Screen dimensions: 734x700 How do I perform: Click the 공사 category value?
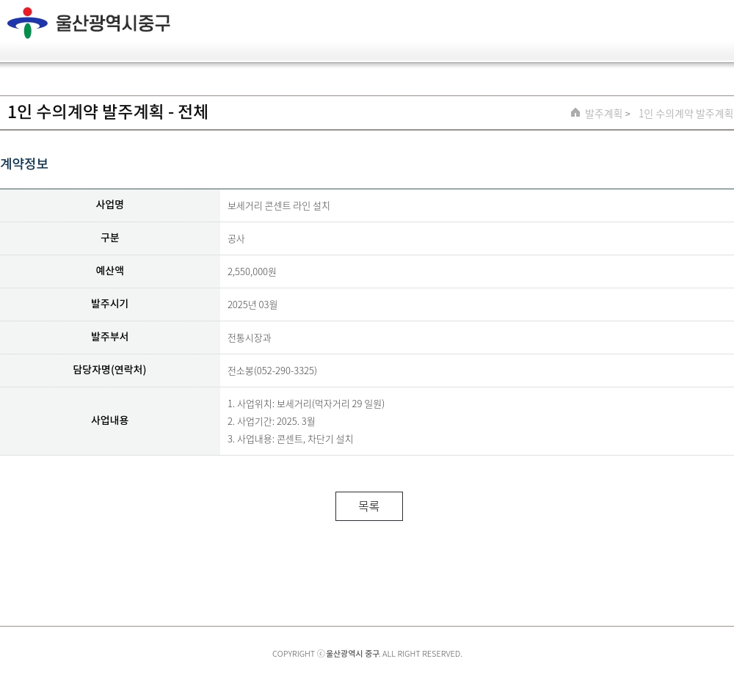point(236,238)
